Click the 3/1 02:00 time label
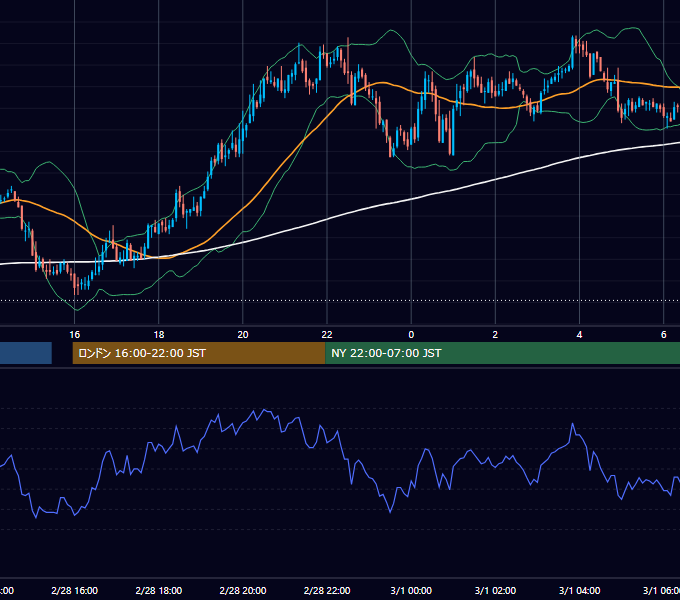 495,590
